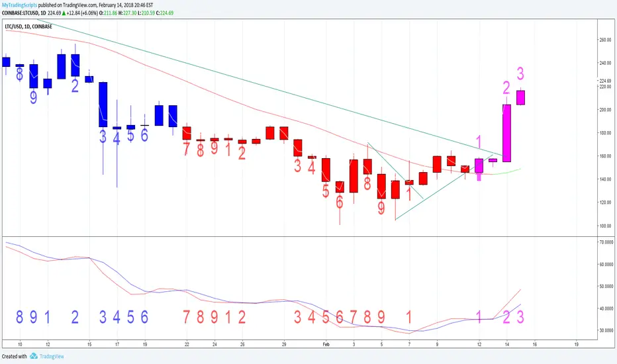Click the 240.00 price axis label
617x364 pixels.
[605, 63]
